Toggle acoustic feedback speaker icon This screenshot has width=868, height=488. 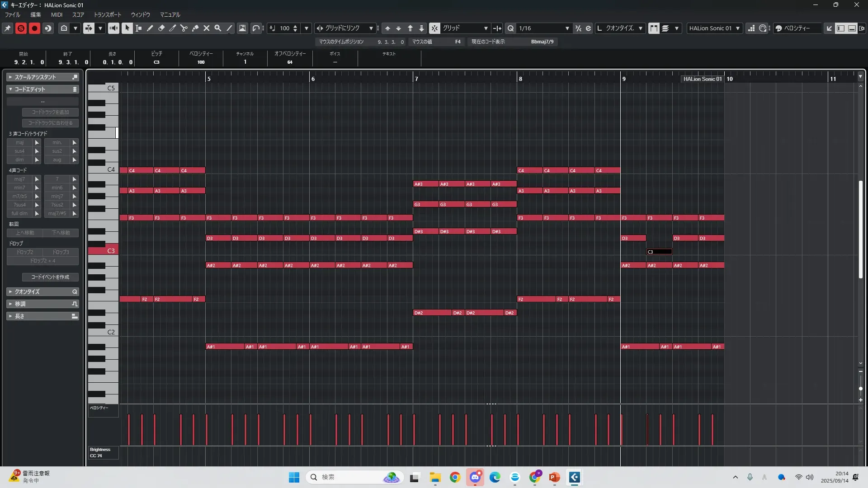113,28
